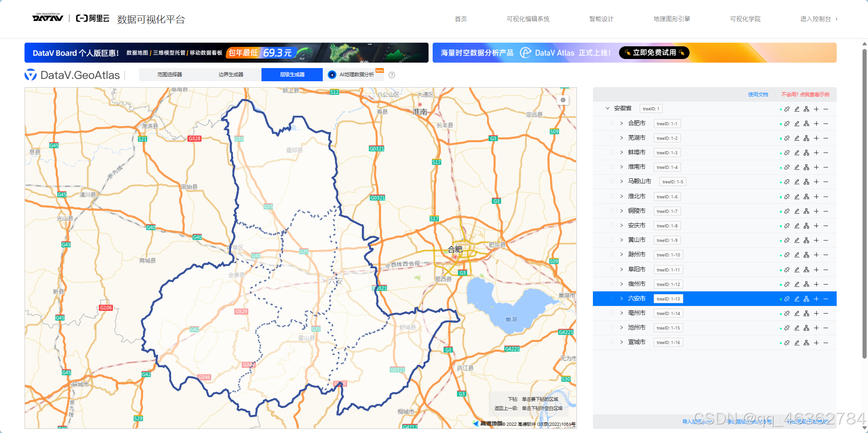Collapse the 安徽省 tree node
This screenshot has height=433, width=868.
click(607, 108)
